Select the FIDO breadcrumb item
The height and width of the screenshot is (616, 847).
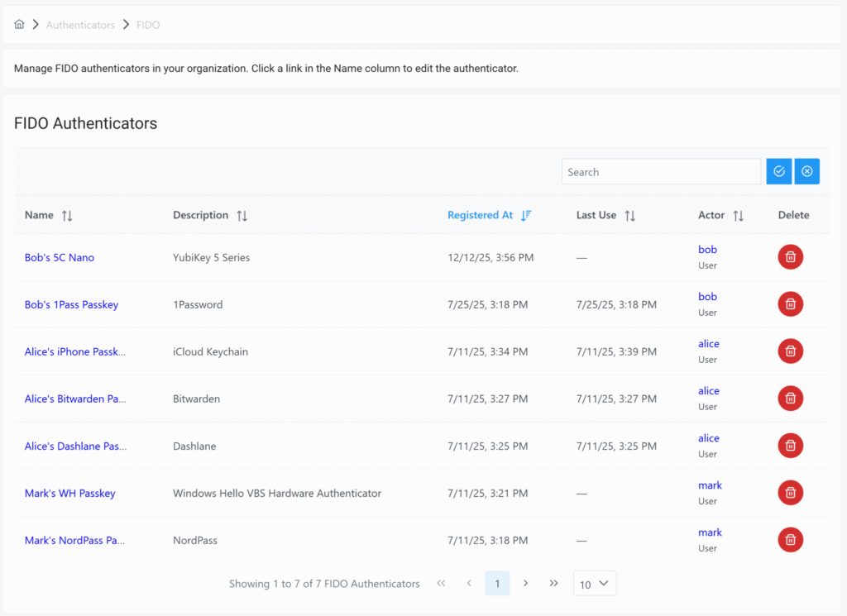pyautogui.click(x=148, y=24)
